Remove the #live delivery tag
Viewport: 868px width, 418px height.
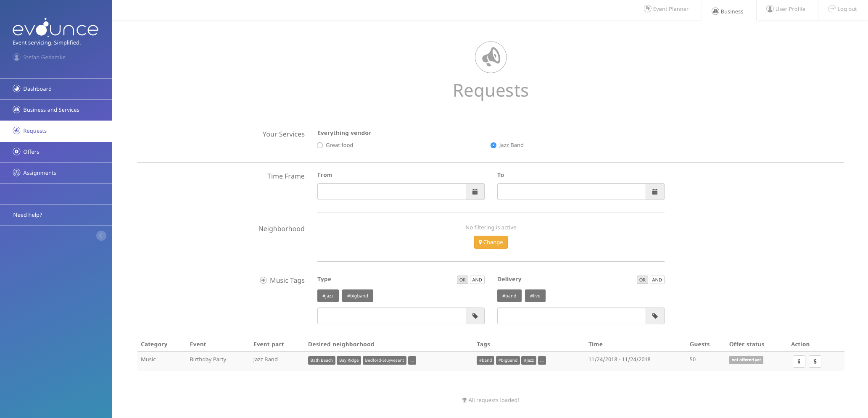536,296
